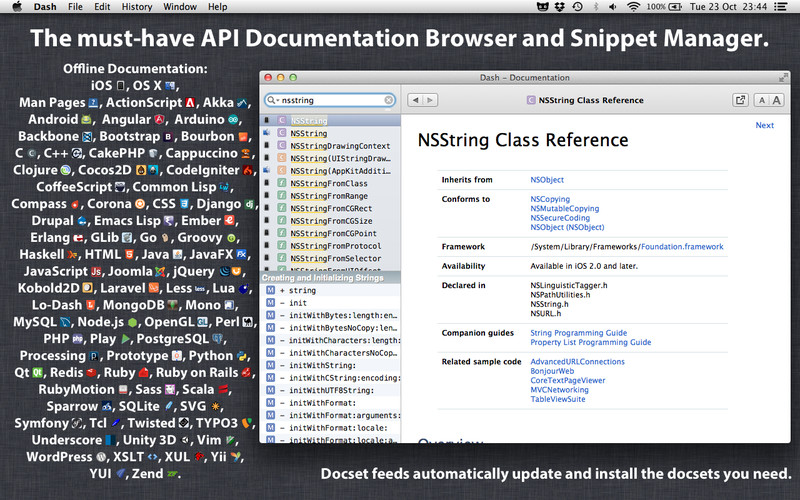Click the OS X docset icon beside NSString(AppKitAdditi…
This screenshot has width=800, height=500.
[x=266, y=170]
